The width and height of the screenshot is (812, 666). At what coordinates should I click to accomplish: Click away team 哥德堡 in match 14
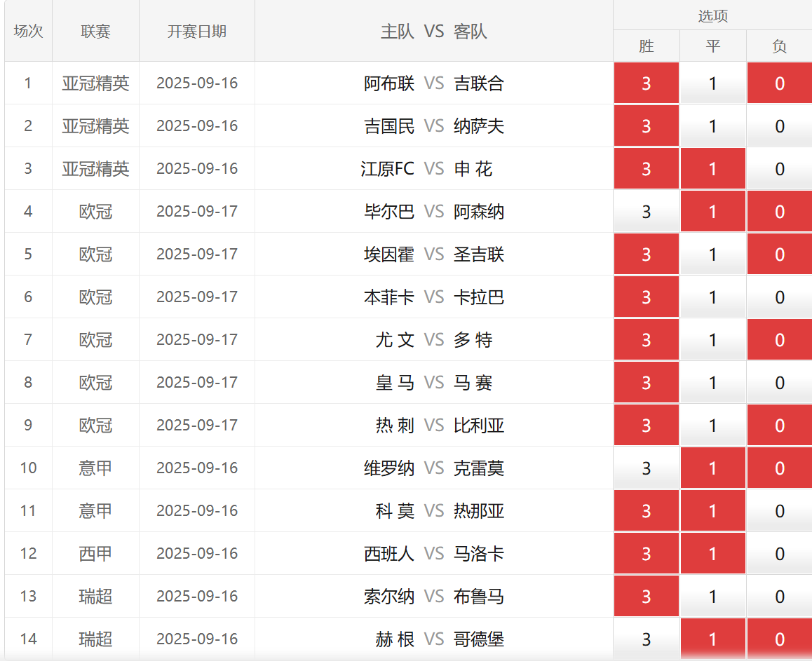coord(479,639)
